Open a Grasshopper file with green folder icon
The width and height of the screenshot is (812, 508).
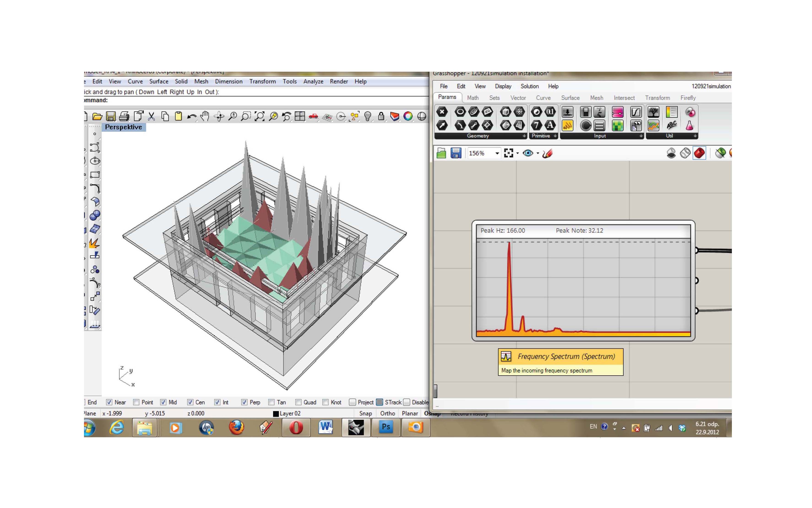pyautogui.click(x=441, y=153)
